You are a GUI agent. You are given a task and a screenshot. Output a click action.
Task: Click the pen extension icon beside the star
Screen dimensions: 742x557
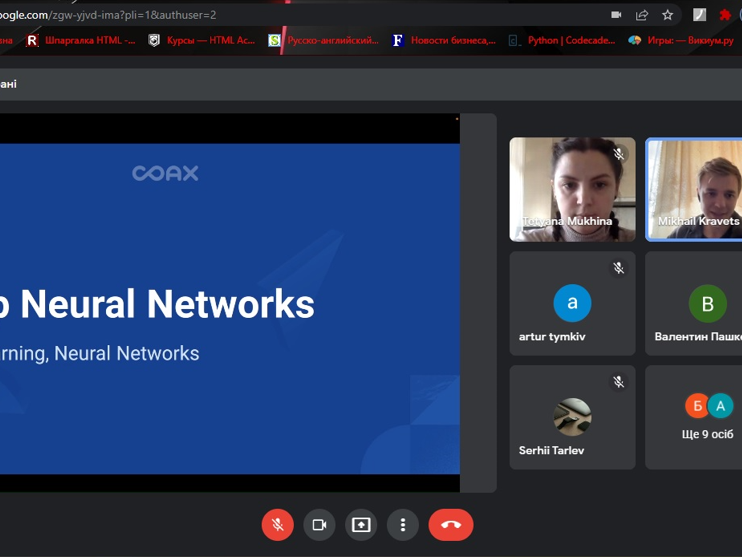coord(700,15)
